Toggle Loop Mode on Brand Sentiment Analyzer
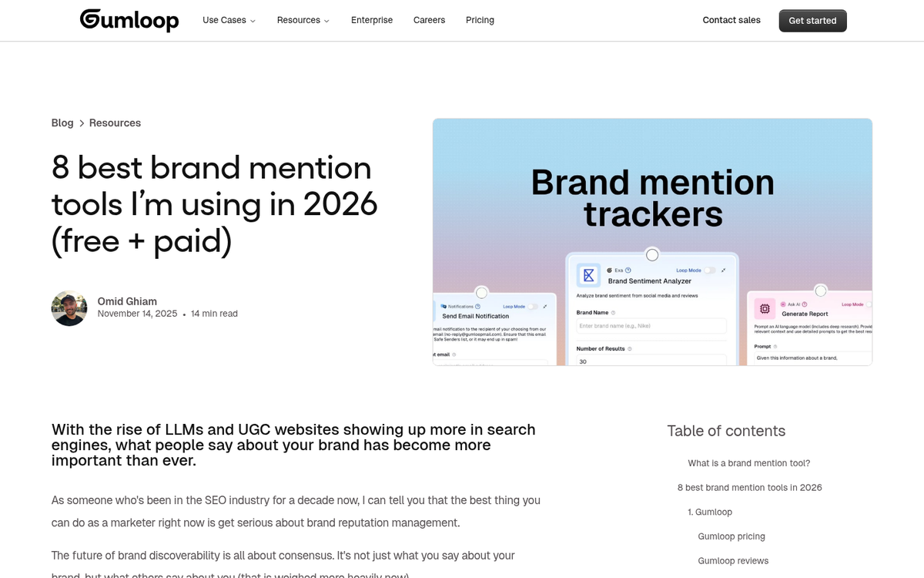The width and height of the screenshot is (924, 578). pos(709,271)
